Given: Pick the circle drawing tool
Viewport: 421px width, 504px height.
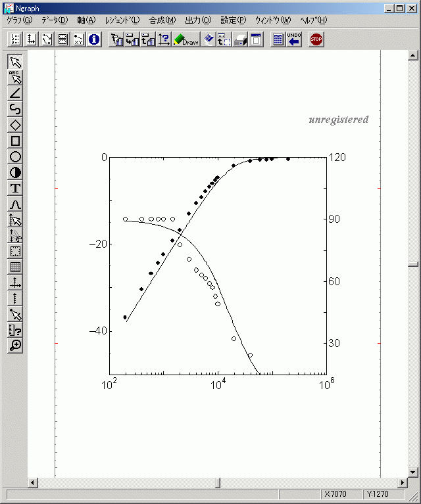Looking at the screenshot, I should pyautogui.click(x=16, y=156).
